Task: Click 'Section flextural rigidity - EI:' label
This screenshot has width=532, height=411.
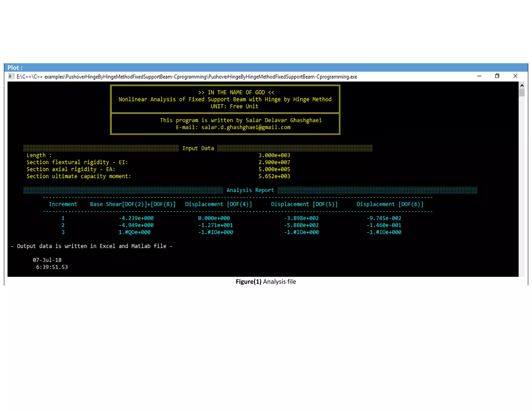Action: [x=77, y=162]
